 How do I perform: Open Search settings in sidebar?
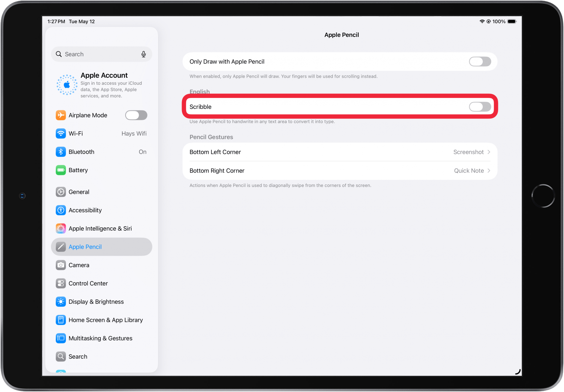[x=101, y=357]
